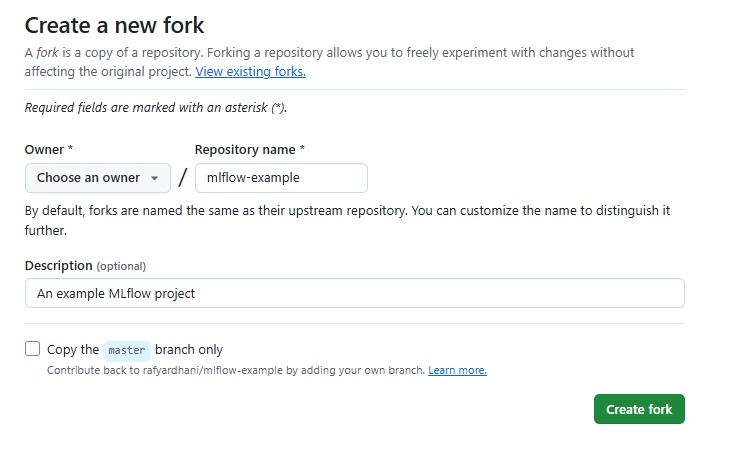Image resolution: width=748 pixels, height=452 pixels.
Task: Click the "branch only" checkbox label text
Action: pos(189,350)
